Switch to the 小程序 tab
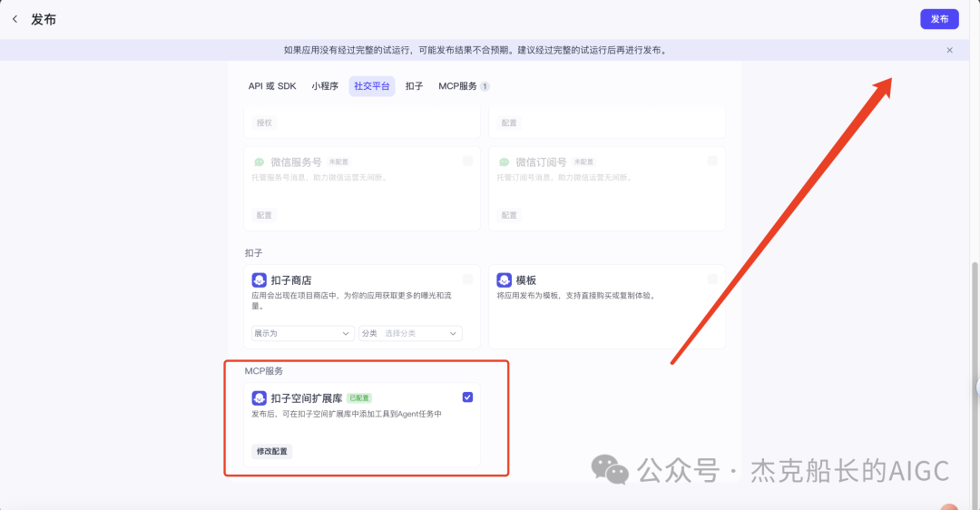980x510 pixels. pyautogui.click(x=325, y=86)
